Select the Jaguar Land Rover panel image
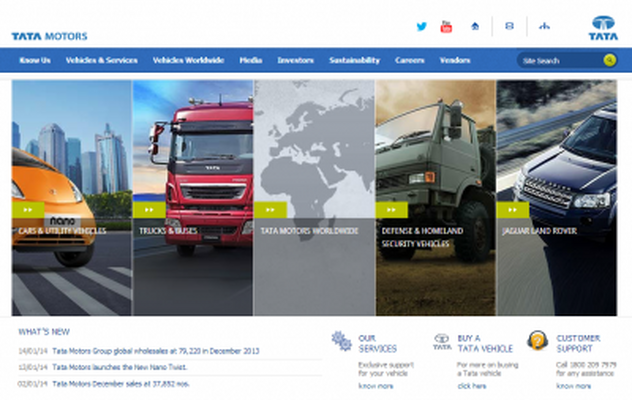The image size is (632, 400). pos(557,198)
